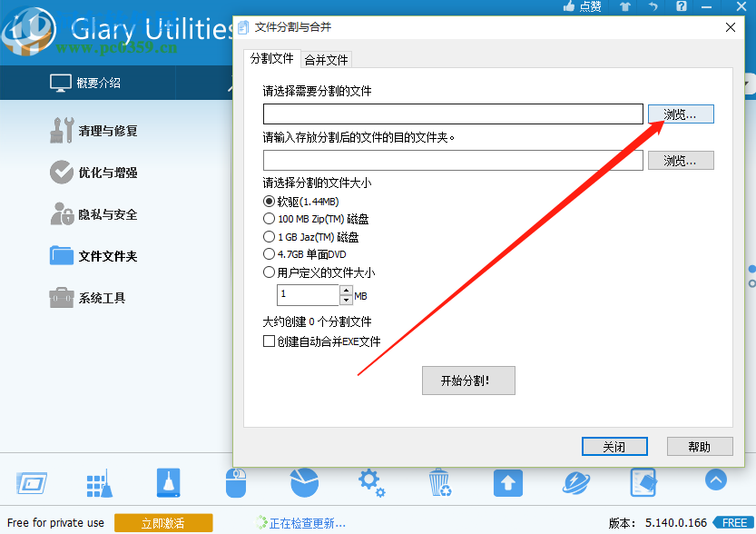Expand the bottom toolbar via chevron-up button
The width and height of the screenshot is (756, 534).
click(716, 481)
